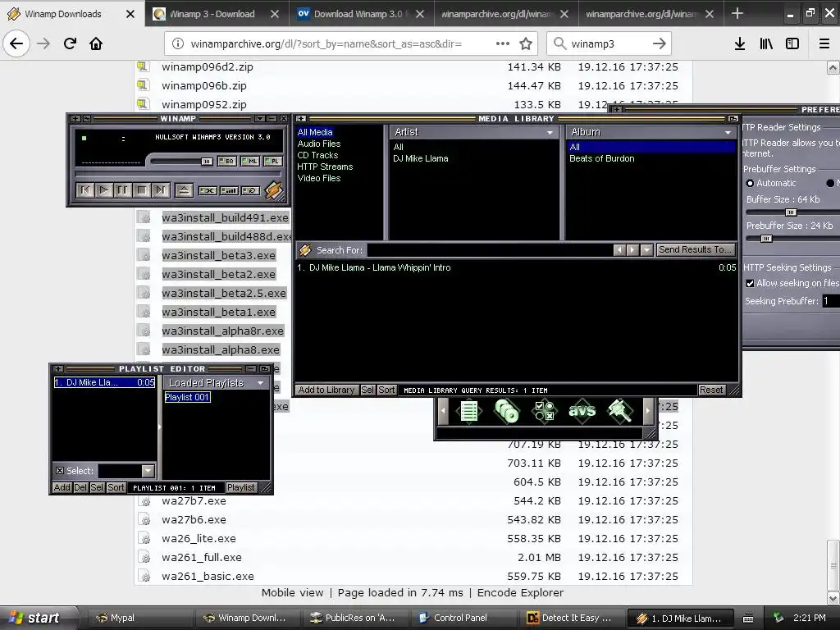This screenshot has width=840, height=630.
Task: Click Add button in Playlist Editor
Action: pos(62,487)
